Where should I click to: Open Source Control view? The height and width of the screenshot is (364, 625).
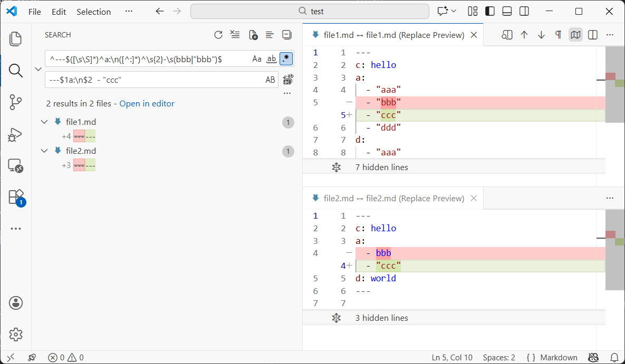[16, 102]
